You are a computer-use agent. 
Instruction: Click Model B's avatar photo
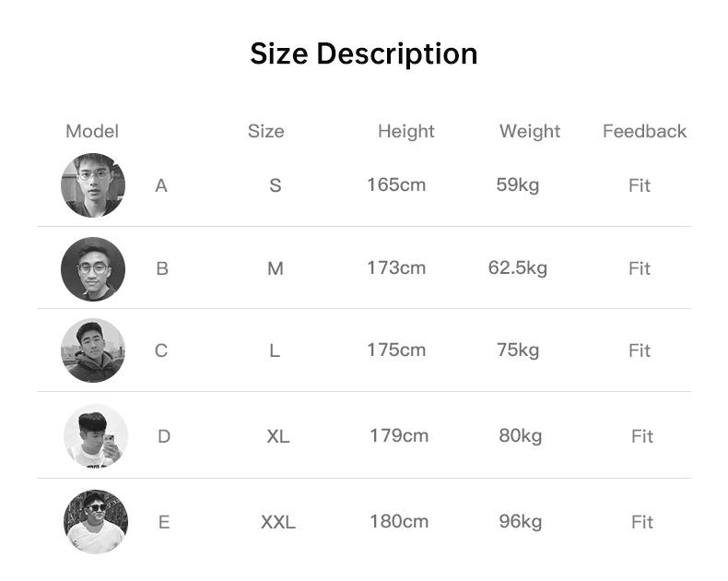93,268
